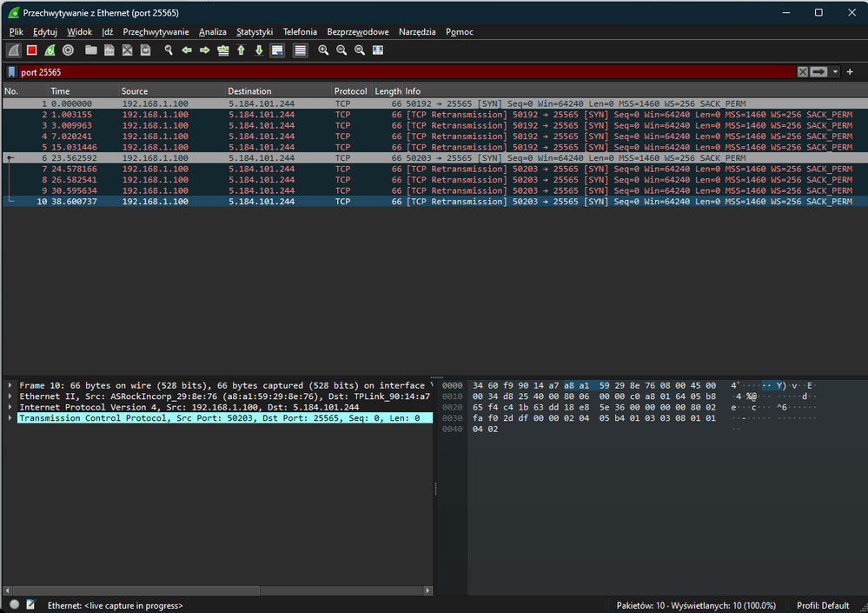Viewport: 868px width, 613px height.
Task: Toggle auto-scroll during live capture
Action: [277, 50]
